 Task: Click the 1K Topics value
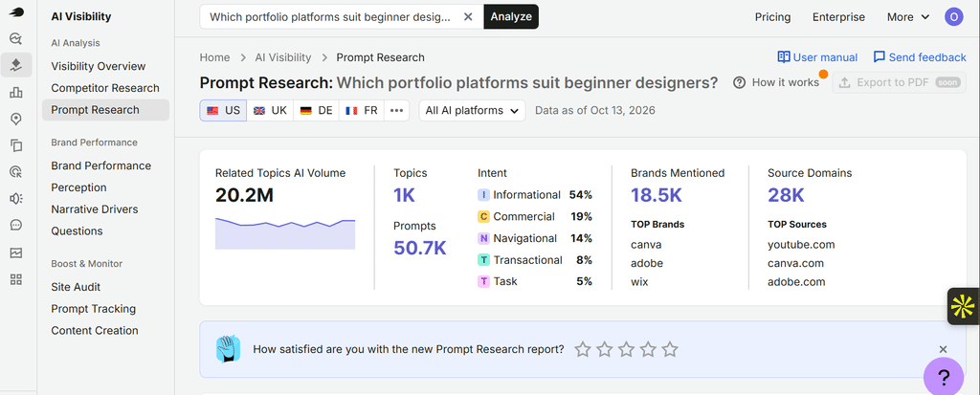click(405, 196)
